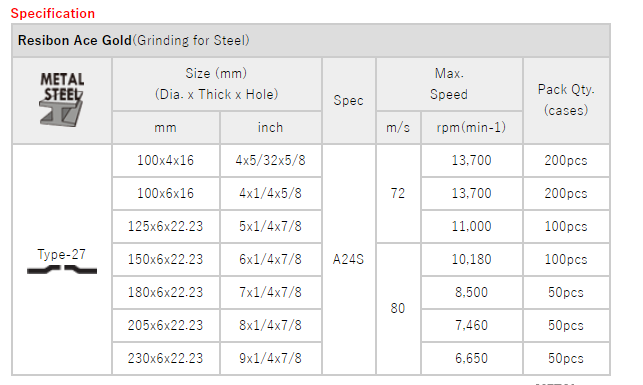Click the red Specification heading
The height and width of the screenshot is (385, 643).
pyautogui.click(x=52, y=14)
